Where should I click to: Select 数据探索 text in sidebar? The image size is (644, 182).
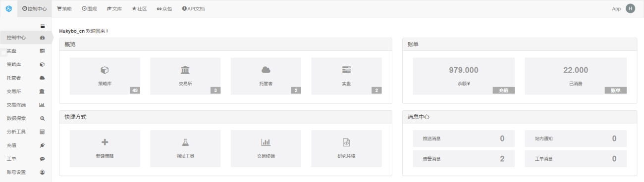(x=16, y=118)
